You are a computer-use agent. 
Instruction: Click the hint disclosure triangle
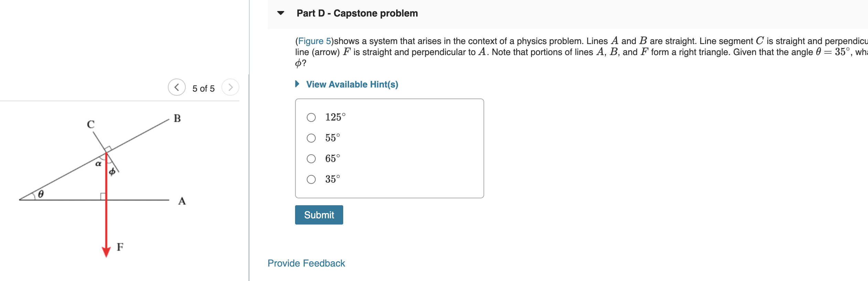pos(297,84)
